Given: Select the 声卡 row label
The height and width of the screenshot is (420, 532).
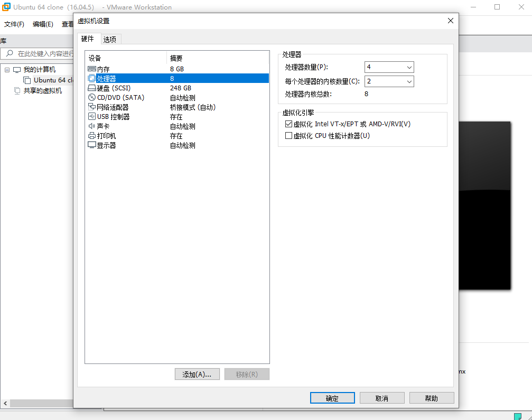Looking at the screenshot, I should [x=103, y=126].
